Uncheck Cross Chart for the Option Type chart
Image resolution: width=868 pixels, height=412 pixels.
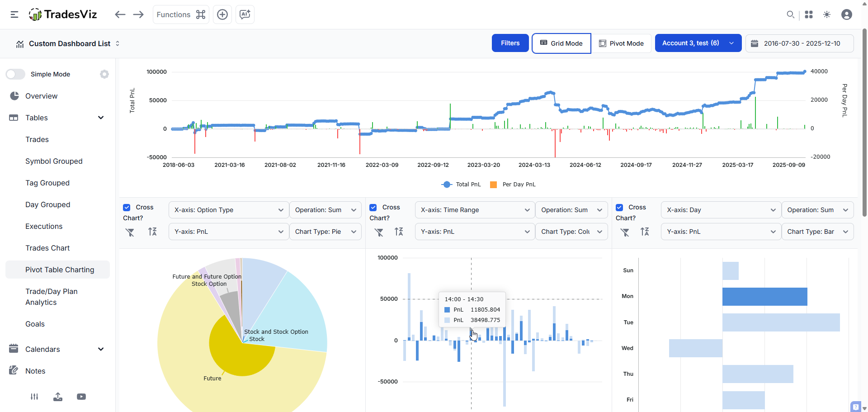point(127,208)
